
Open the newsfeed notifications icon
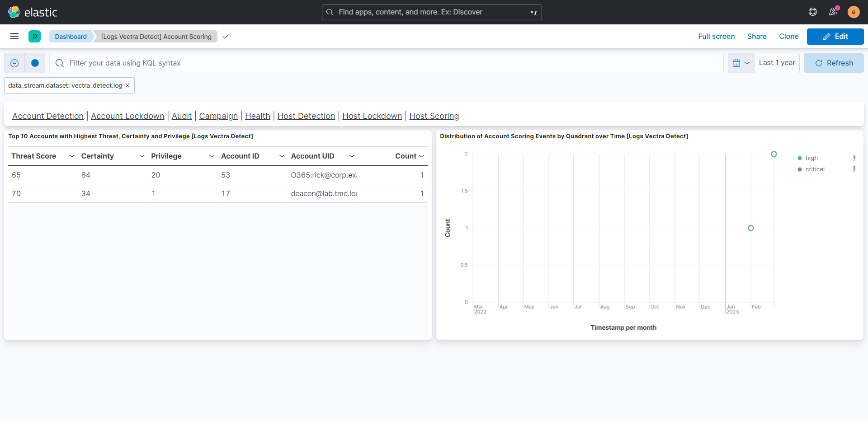pos(833,12)
